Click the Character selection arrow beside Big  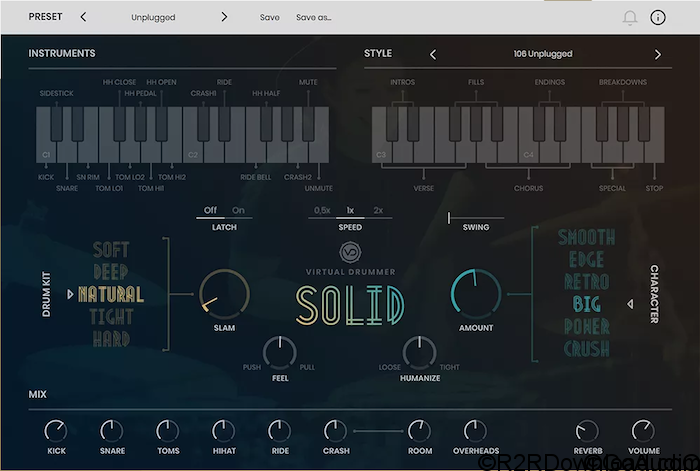pos(630,304)
